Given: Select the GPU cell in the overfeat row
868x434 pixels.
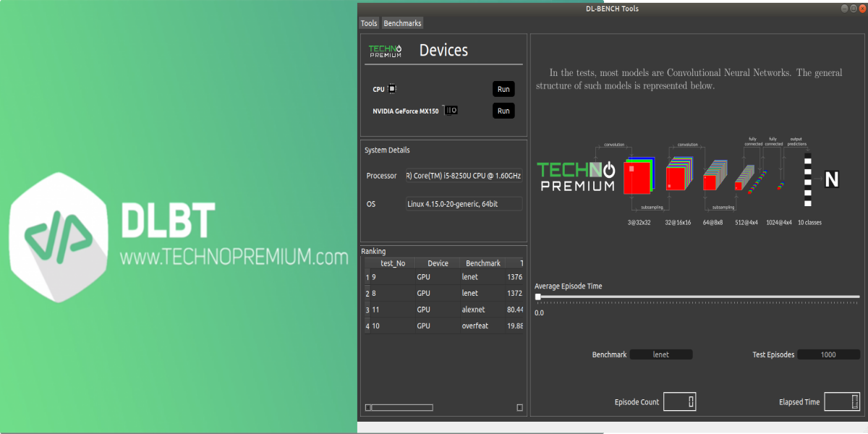Looking at the screenshot, I should (x=438, y=325).
